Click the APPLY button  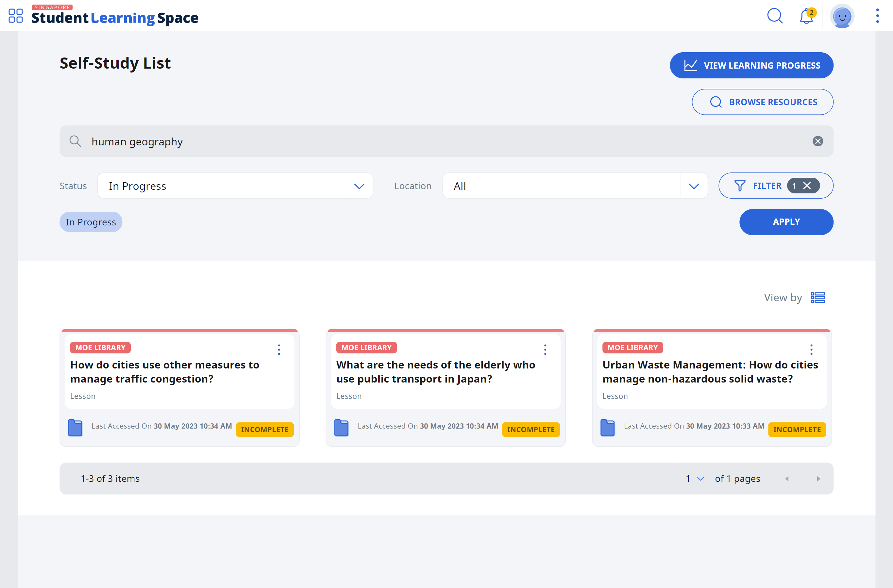tap(786, 222)
